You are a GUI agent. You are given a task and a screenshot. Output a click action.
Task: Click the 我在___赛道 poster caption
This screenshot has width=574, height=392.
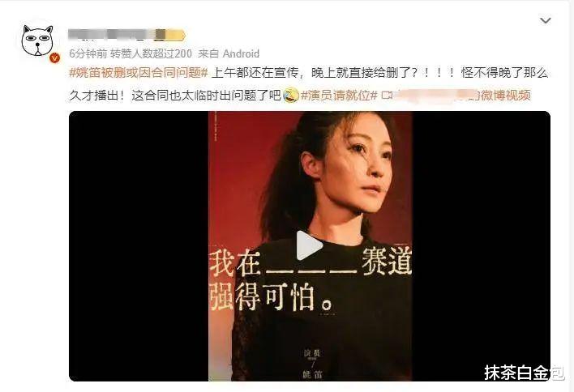coord(311,262)
